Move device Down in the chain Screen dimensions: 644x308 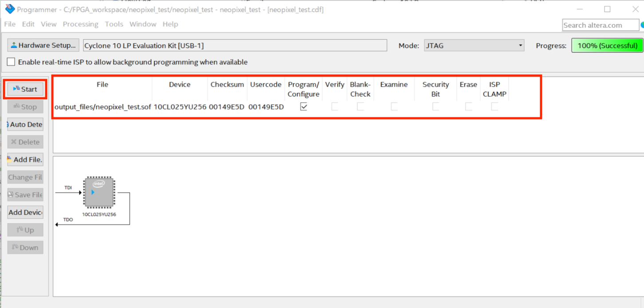(x=25, y=248)
